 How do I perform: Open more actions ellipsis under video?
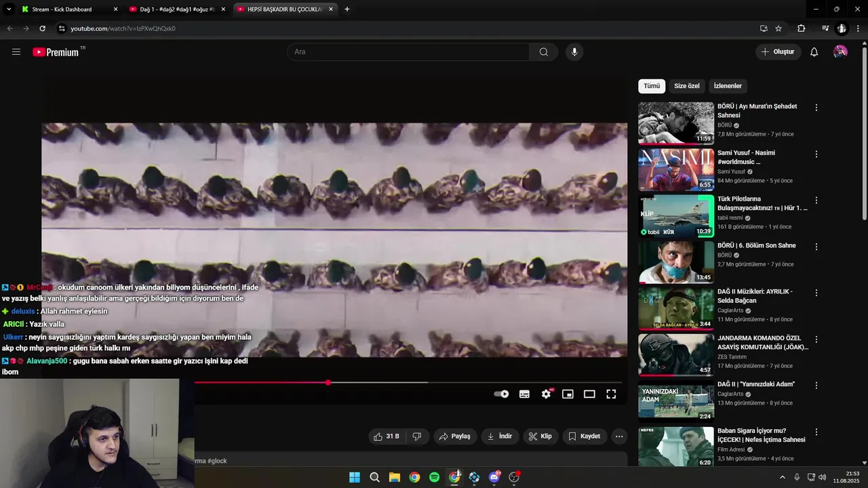pos(619,436)
